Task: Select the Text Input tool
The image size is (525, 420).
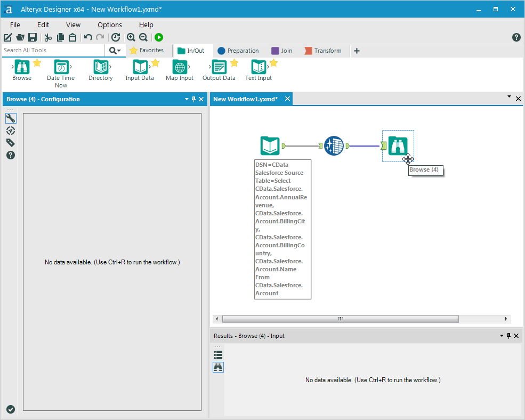Action: [x=258, y=70]
